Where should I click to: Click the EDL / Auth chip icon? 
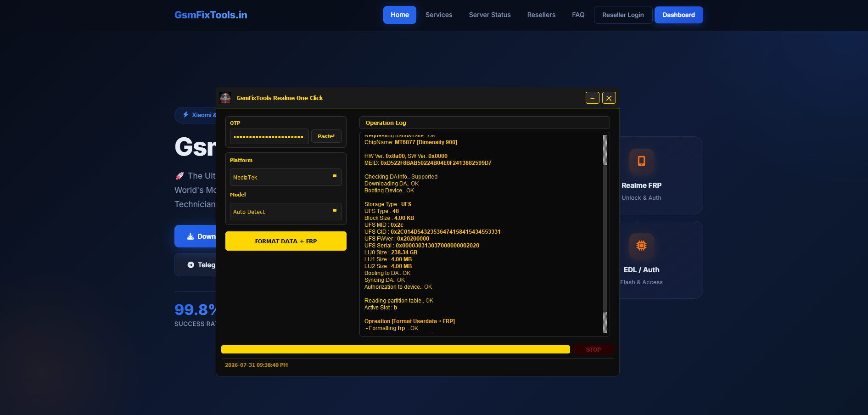641,246
